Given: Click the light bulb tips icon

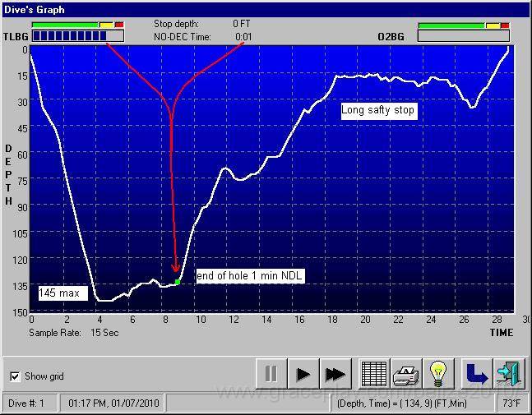Looking at the screenshot, I should [437, 375].
